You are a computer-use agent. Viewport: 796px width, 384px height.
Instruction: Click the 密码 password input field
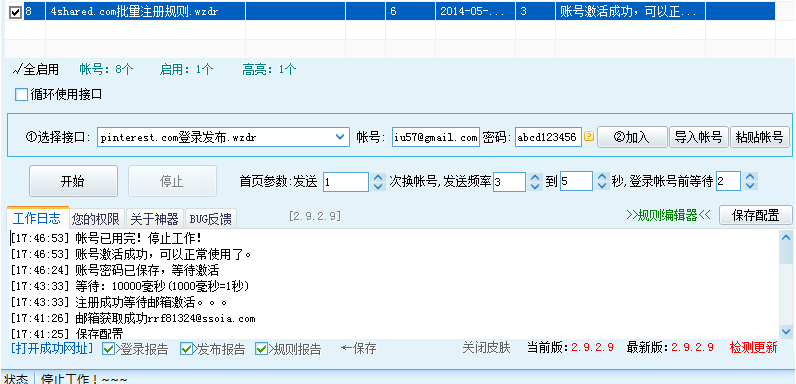pyautogui.click(x=548, y=137)
